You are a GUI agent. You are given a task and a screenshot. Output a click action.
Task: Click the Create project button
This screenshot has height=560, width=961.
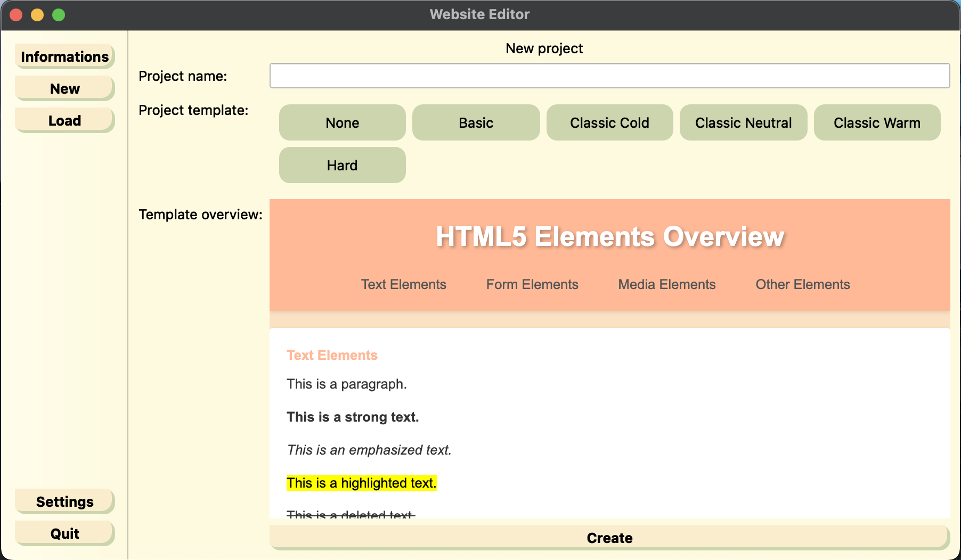[609, 538]
